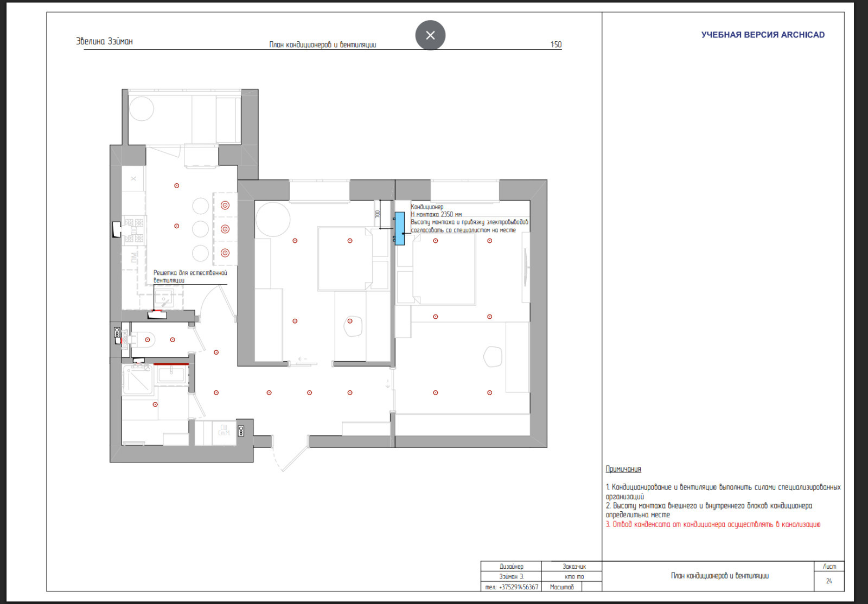
Task: Click the top pendant light above bar counter
Action: point(225,205)
